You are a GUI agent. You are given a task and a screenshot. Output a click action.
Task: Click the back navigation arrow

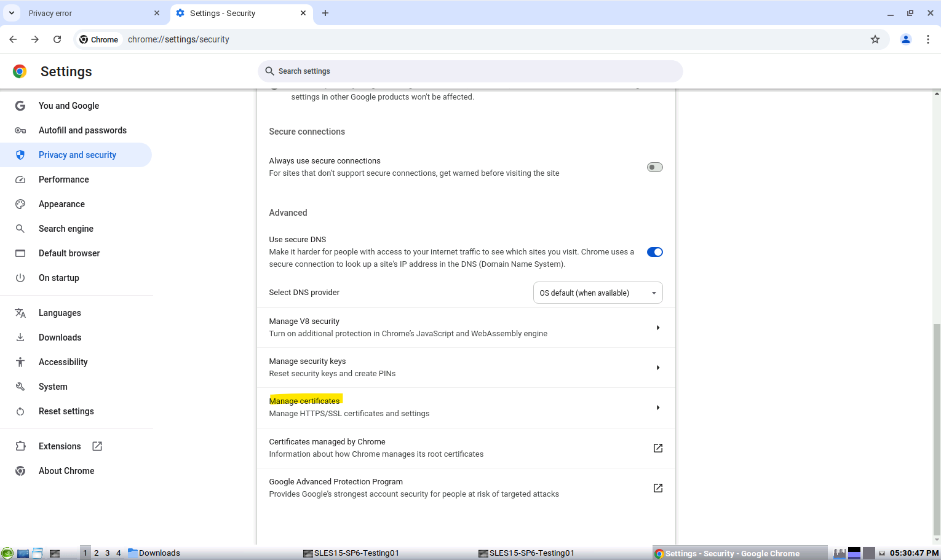point(13,39)
